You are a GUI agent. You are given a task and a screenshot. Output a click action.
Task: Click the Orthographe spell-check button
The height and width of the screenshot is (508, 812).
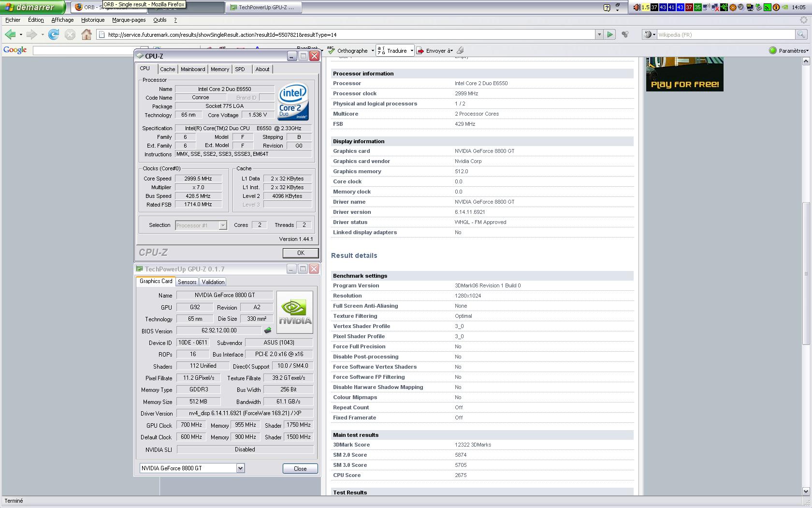click(348, 50)
